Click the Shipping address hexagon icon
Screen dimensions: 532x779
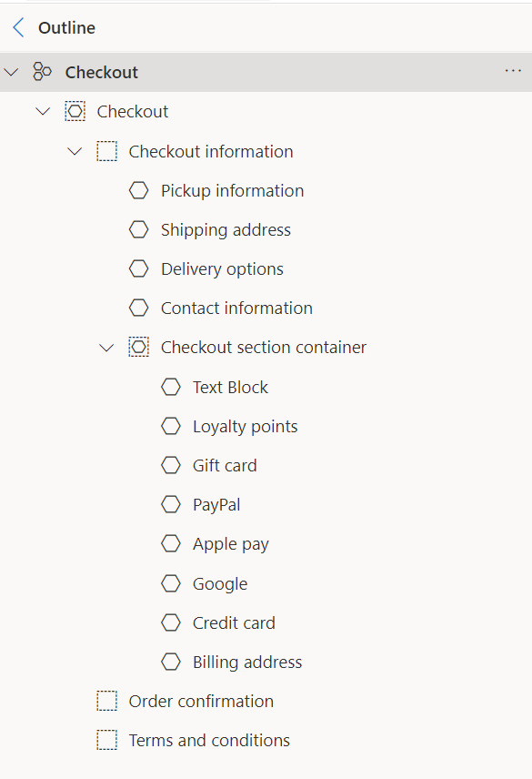click(x=138, y=229)
